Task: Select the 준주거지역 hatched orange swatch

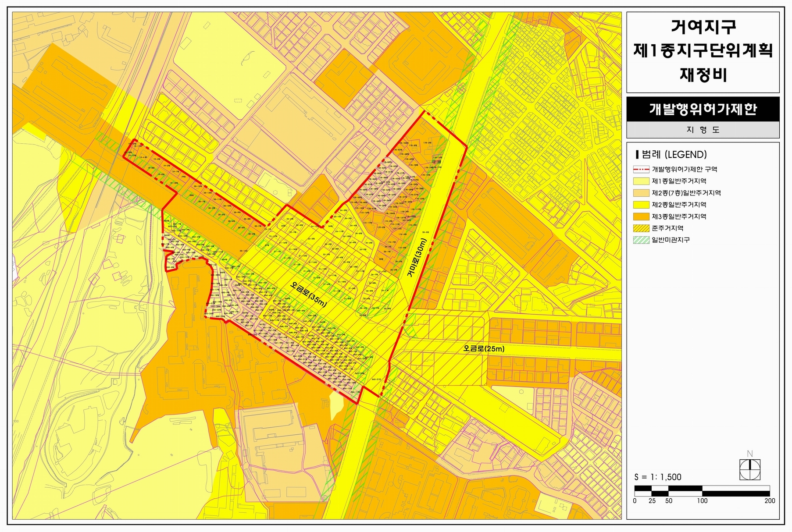Action: [x=641, y=228]
